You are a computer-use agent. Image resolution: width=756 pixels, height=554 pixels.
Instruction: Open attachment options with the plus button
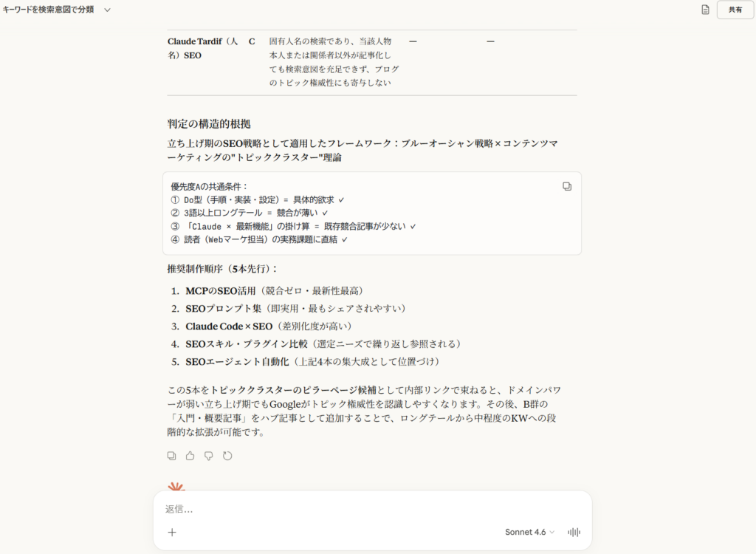pyautogui.click(x=171, y=532)
